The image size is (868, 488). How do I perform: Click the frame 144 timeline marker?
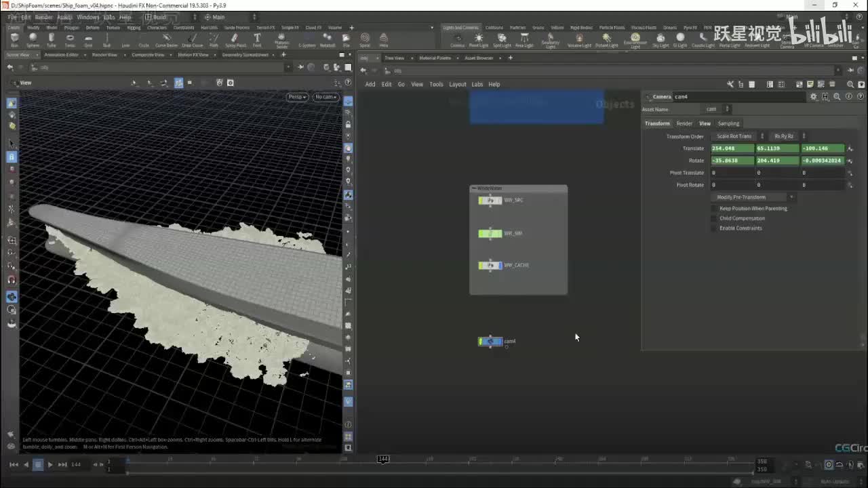tap(383, 460)
